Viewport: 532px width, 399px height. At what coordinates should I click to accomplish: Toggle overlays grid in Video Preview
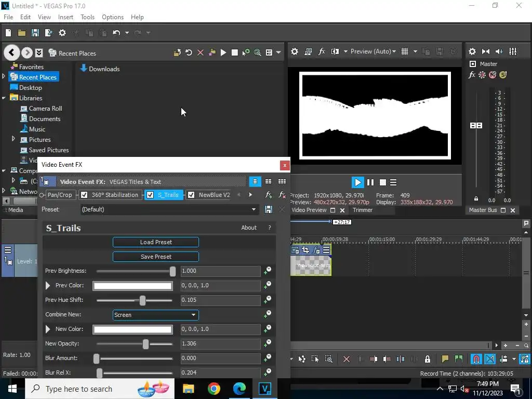404,51
